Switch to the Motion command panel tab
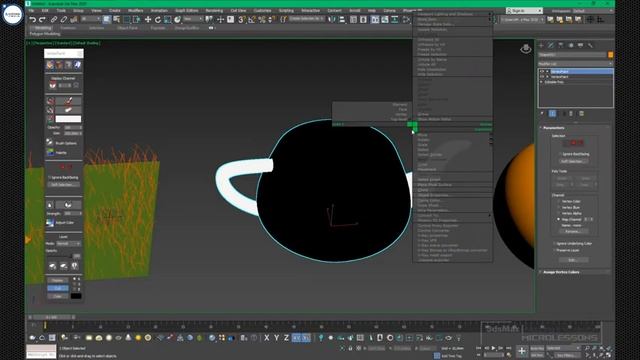 (x=571, y=45)
